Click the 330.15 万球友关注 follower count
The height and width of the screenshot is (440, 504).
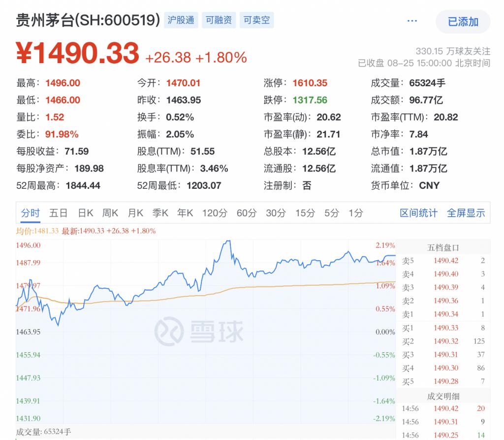[x=453, y=51]
